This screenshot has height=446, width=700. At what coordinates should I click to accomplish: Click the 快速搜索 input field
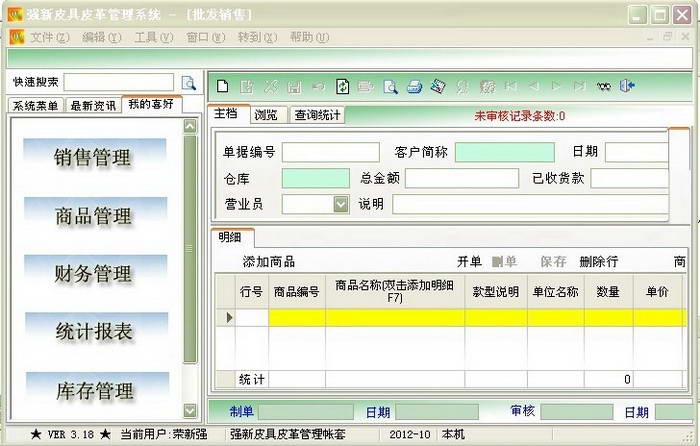click(118, 82)
